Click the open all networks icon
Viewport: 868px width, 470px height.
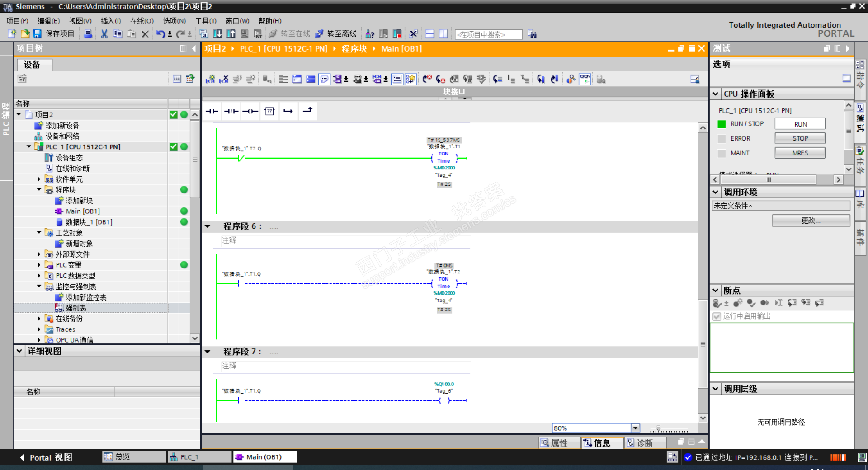pyautogui.click(x=297, y=80)
